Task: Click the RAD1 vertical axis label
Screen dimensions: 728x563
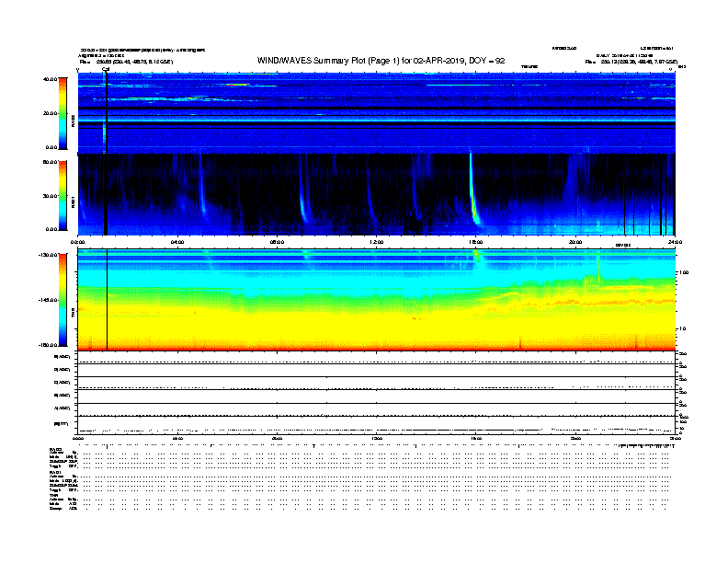Action: pyautogui.click(x=74, y=201)
